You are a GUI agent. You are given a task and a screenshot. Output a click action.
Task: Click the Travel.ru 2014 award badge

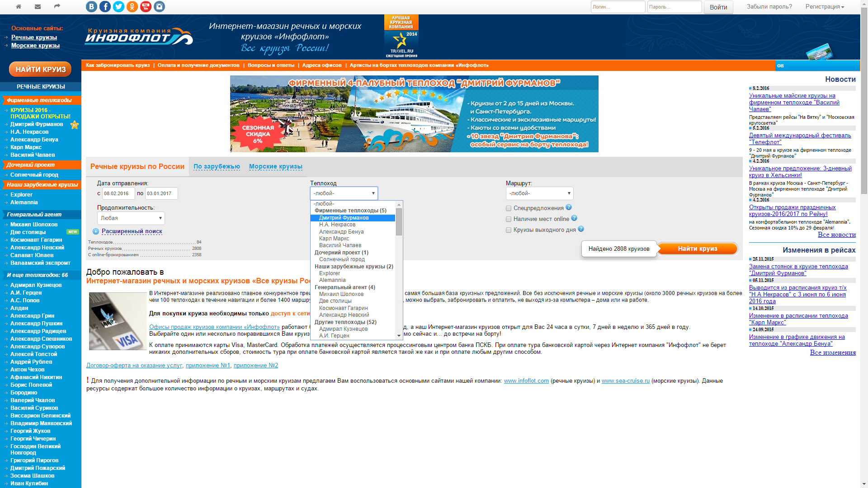click(401, 36)
